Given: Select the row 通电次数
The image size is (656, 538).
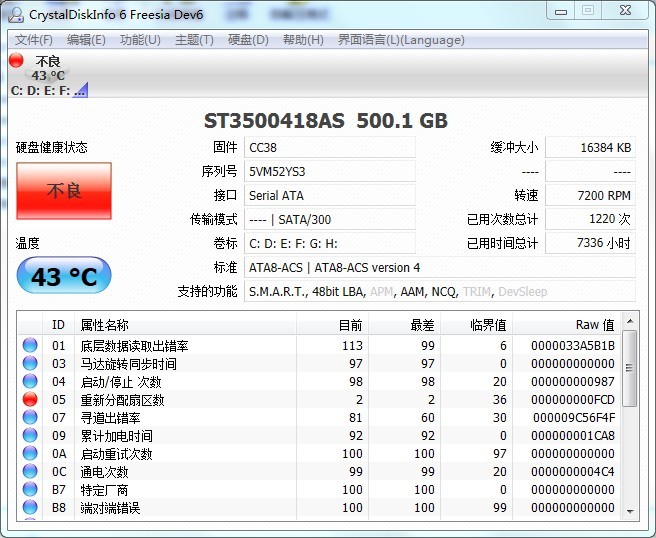Looking at the screenshot, I should pos(320,471).
